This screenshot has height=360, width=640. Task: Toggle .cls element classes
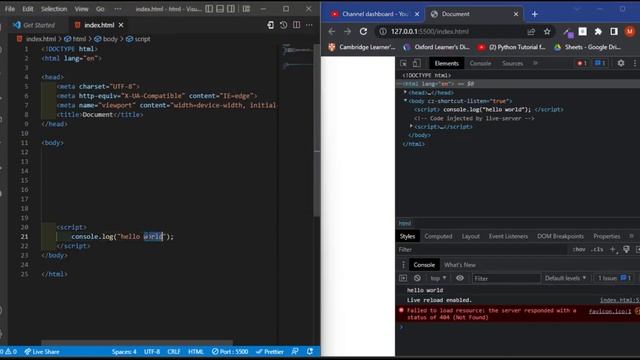click(597, 249)
